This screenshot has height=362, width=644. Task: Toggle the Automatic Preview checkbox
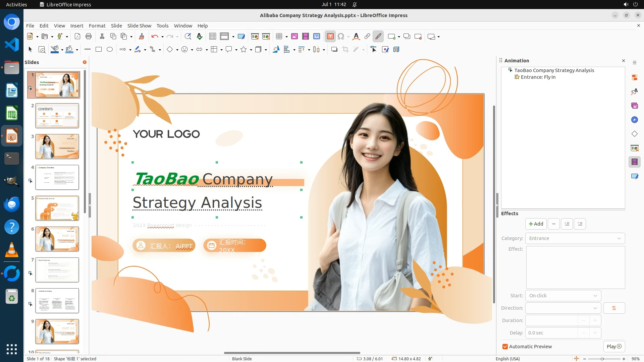click(x=505, y=347)
